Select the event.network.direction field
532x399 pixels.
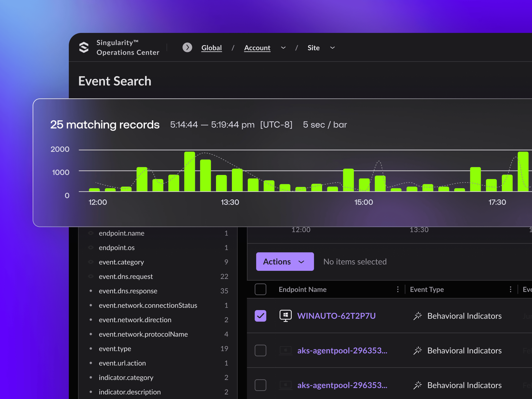135,319
